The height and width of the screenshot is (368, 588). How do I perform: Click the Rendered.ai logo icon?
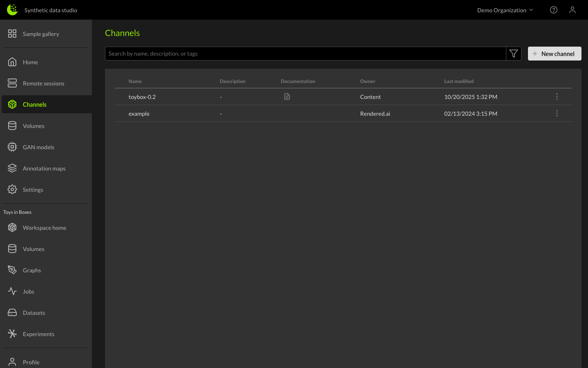click(12, 10)
